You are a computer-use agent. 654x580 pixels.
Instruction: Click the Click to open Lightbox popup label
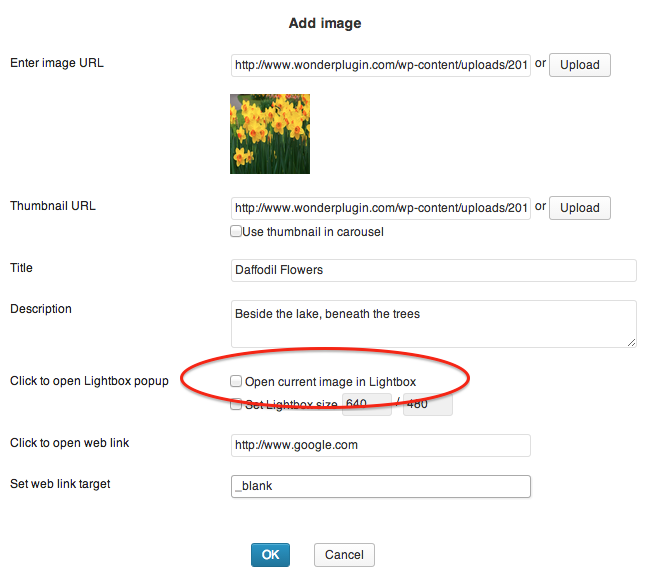[x=89, y=381]
